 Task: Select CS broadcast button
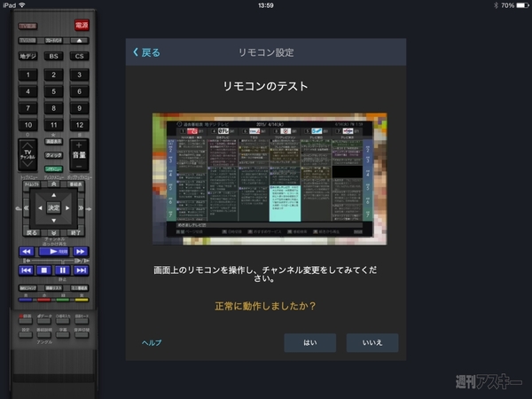point(80,56)
